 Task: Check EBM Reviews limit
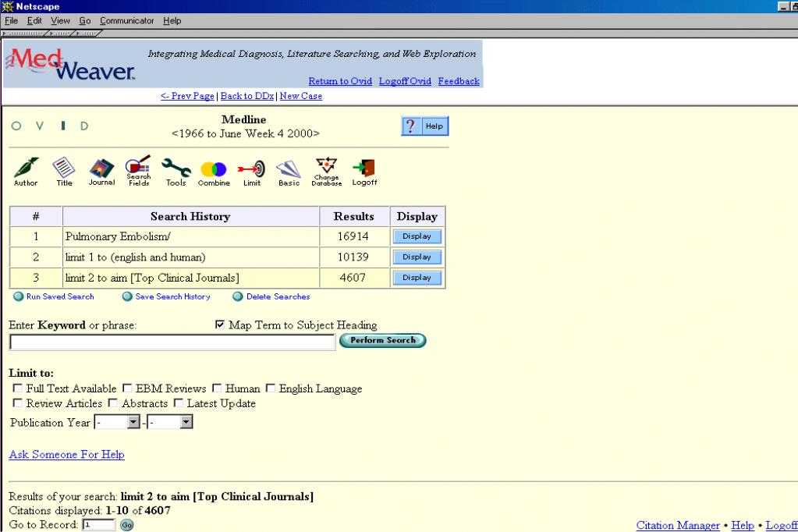(x=127, y=388)
